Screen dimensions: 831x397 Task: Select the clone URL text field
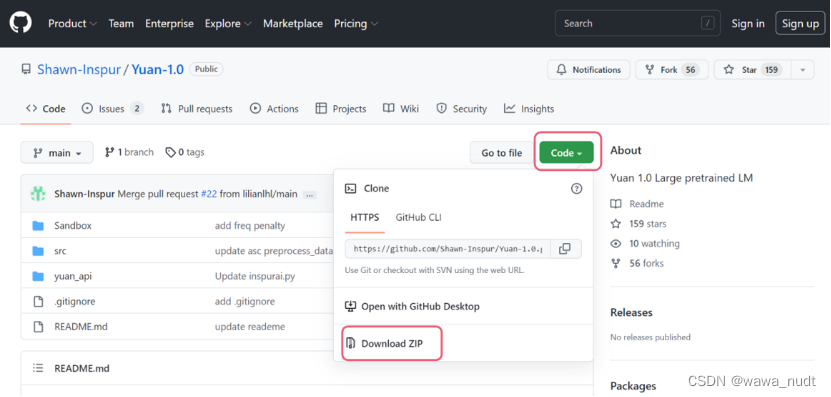[x=448, y=249]
